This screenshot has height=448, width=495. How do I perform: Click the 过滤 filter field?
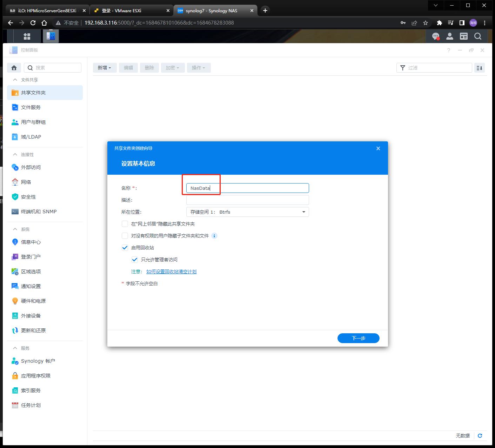434,68
